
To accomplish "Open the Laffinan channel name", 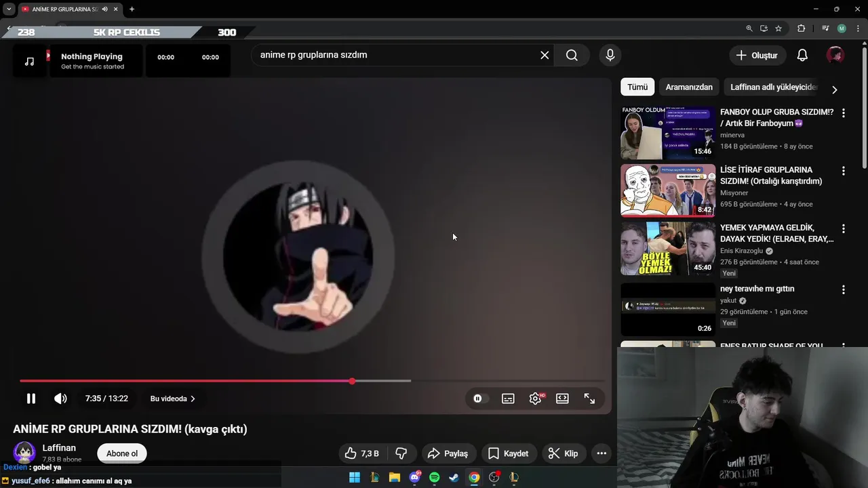I will click(x=59, y=448).
